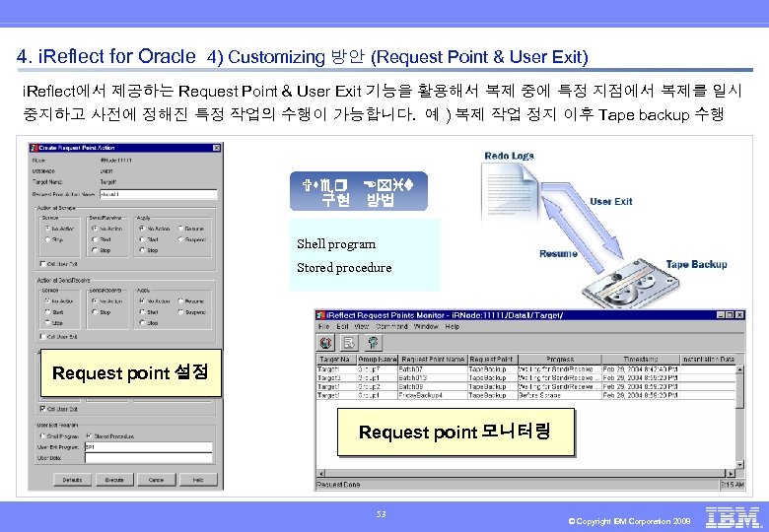Focus the empty User Data text field
Image resolution: width=769 pixels, height=532 pixels.
[149, 457]
